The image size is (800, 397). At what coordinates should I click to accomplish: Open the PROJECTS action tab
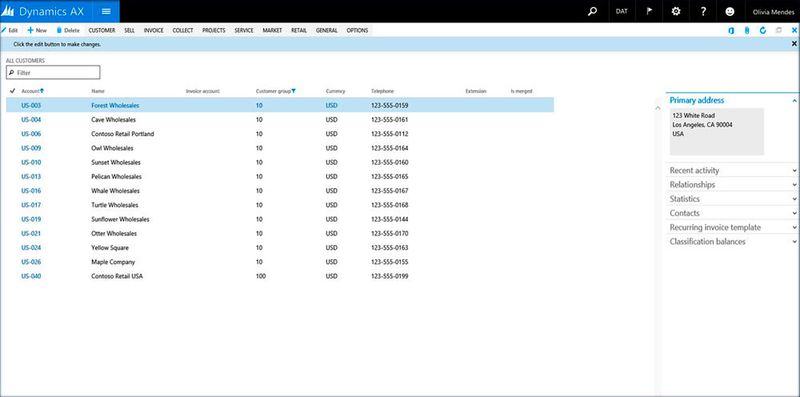(x=214, y=31)
